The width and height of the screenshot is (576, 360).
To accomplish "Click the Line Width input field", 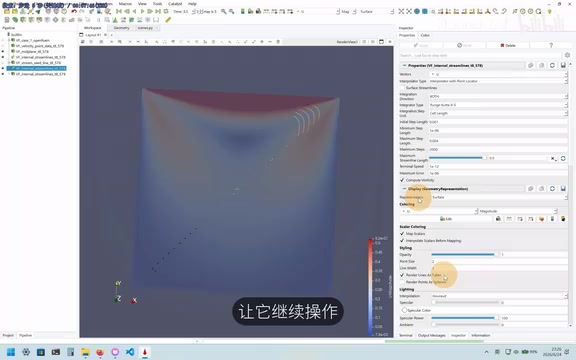I will (x=499, y=268).
